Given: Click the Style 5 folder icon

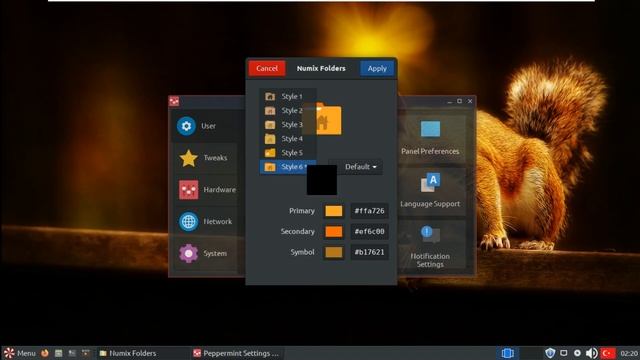Looking at the screenshot, I should [270, 153].
